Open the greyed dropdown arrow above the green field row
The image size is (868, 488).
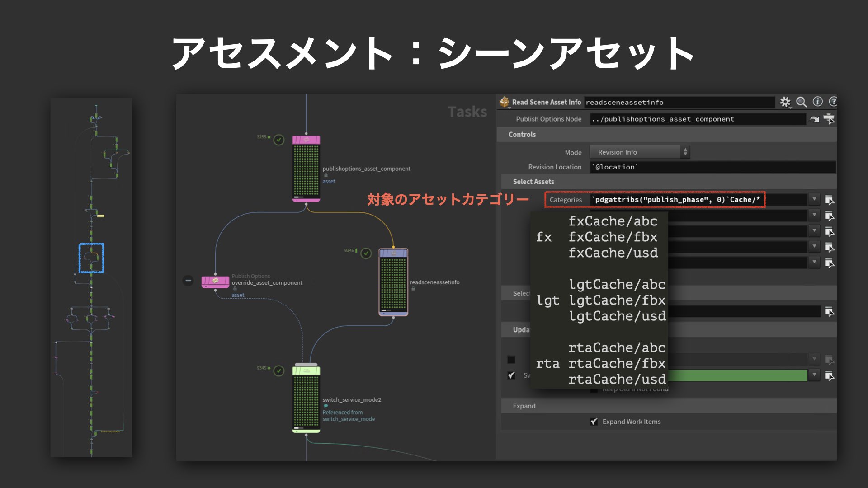(814, 359)
